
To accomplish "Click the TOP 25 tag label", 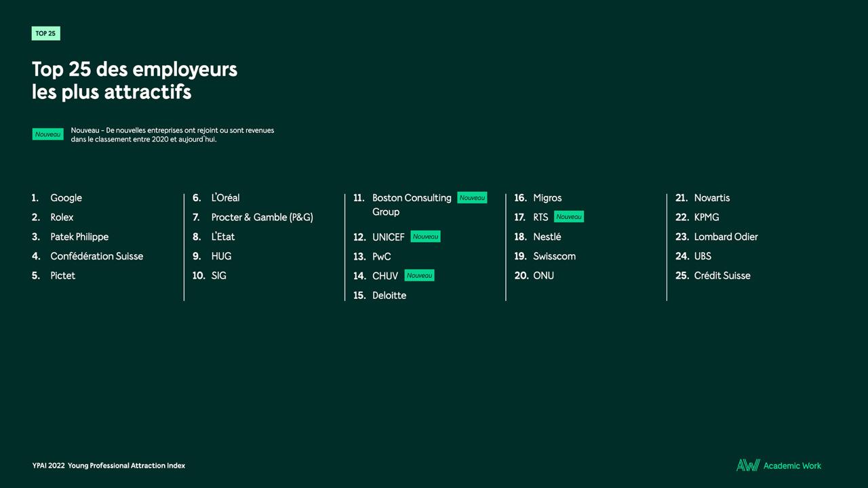I will (x=45, y=33).
